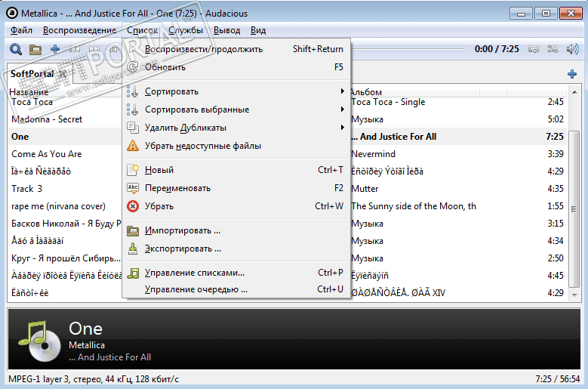Click the playlist vertical scrollbar thumb

coord(574,209)
